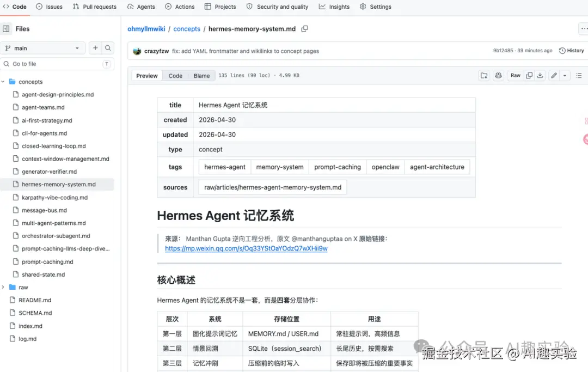Click the Go to file search field
This screenshot has width=588, height=372.
(x=57, y=64)
